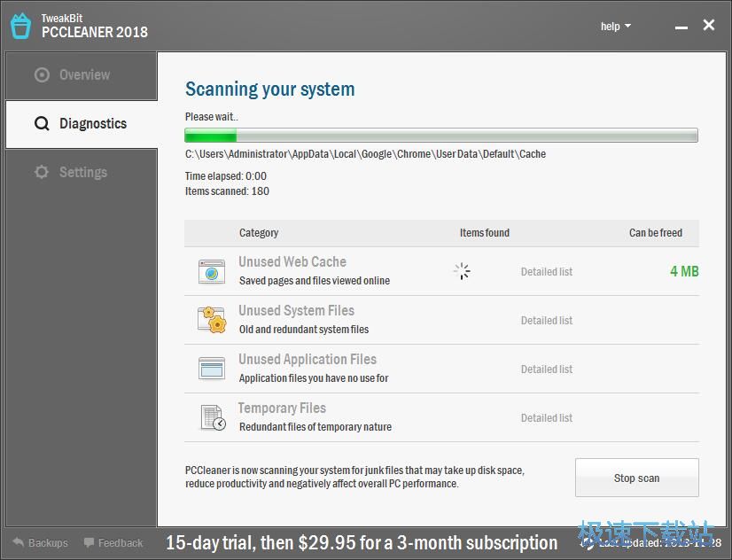The image size is (732, 560).
Task: Click 'Redundant files of temporary nature' description
Action: point(315,427)
